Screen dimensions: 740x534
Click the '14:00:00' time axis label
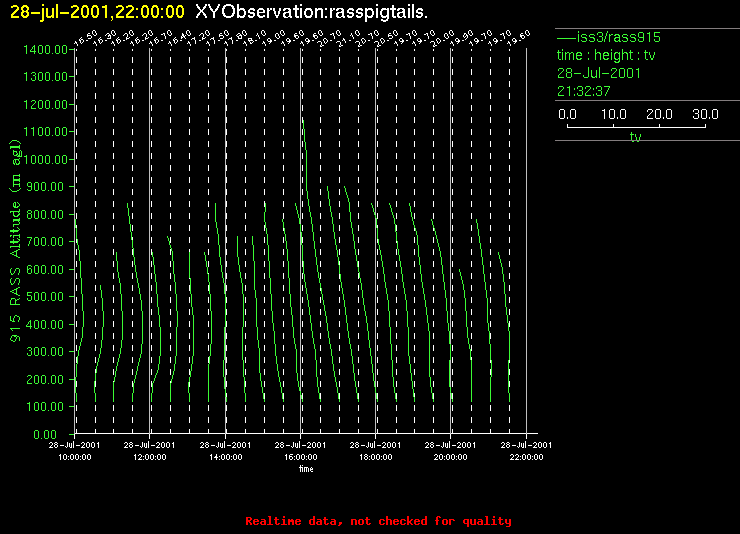click(226, 457)
